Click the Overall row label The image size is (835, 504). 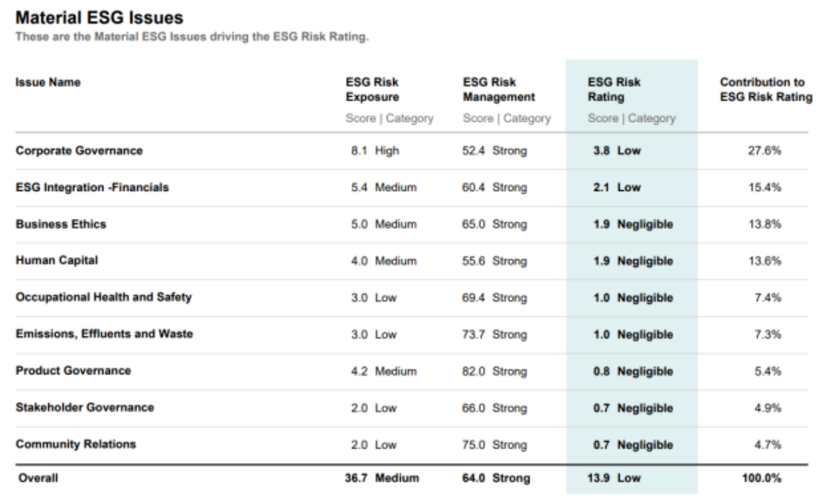tap(38, 478)
